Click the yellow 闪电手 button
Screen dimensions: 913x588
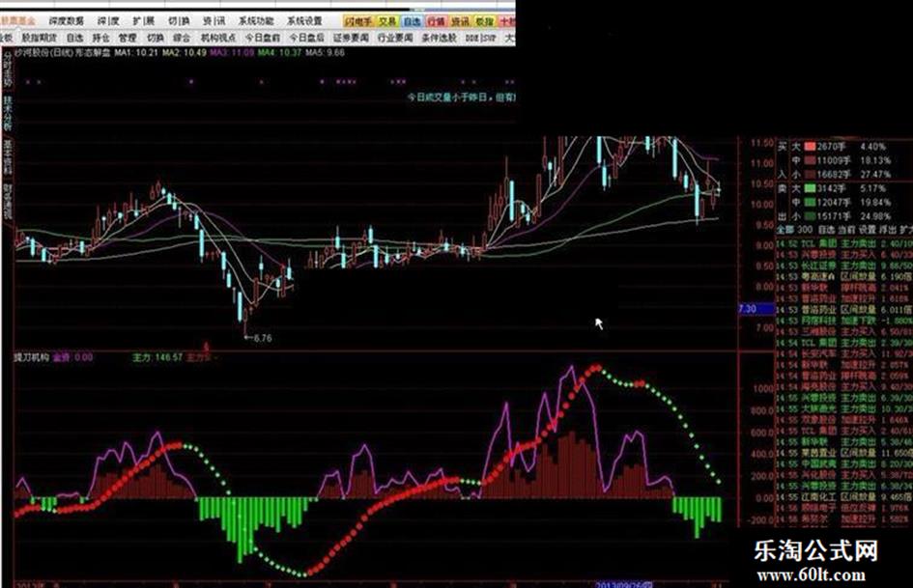pos(357,22)
